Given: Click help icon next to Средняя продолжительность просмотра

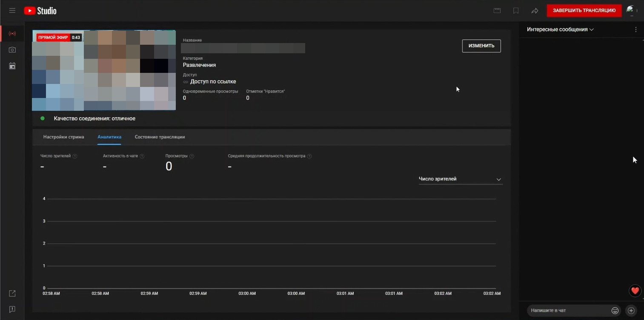Looking at the screenshot, I should click(x=309, y=156).
